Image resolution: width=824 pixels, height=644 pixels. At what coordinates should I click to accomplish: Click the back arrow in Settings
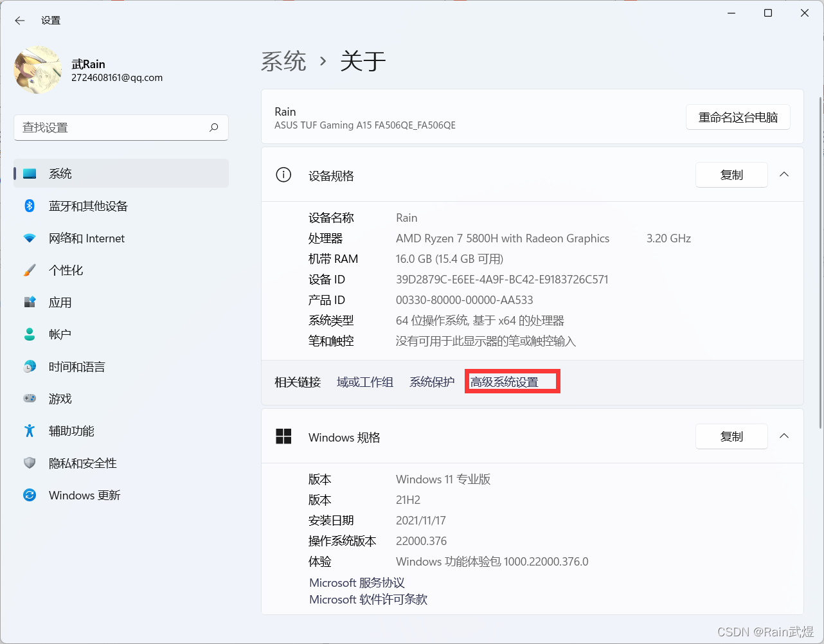(x=20, y=21)
